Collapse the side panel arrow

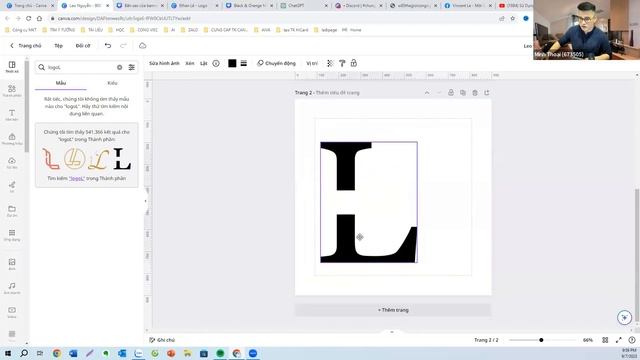[145, 201]
